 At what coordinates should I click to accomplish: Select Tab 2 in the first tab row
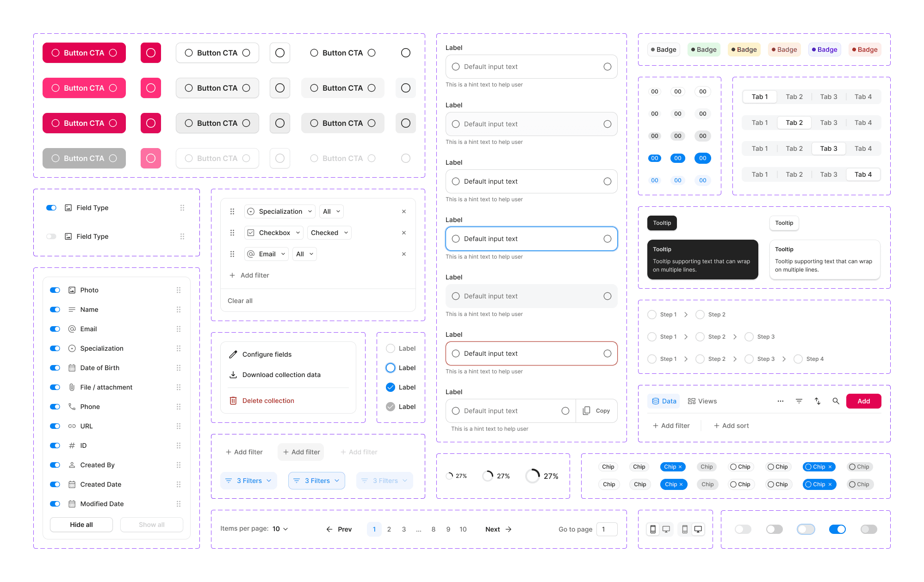(x=794, y=97)
